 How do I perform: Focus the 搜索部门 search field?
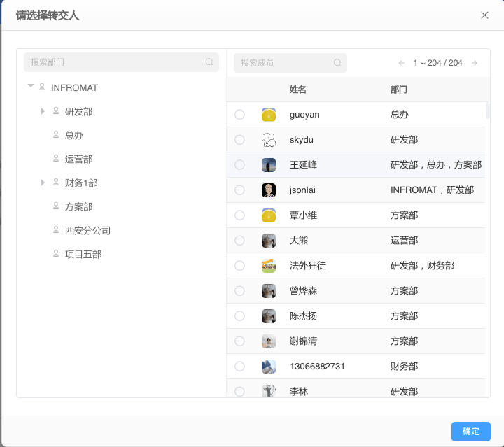point(122,62)
